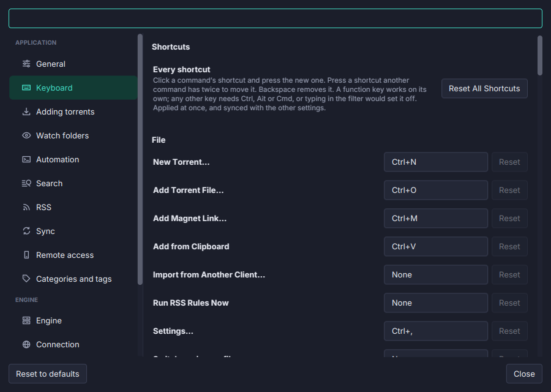The width and height of the screenshot is (551, 392).
Task: Open the Engine settings page
Action: click(73, 320)
